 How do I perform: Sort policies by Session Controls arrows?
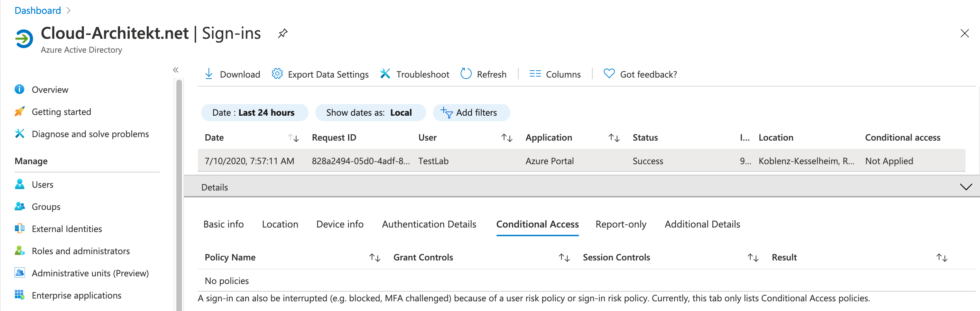(x=753, y=258)
